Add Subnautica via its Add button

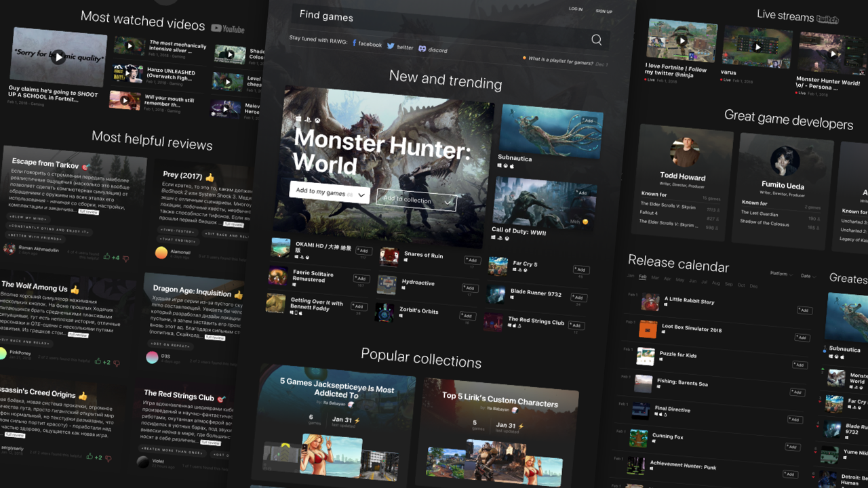(588, 121)
